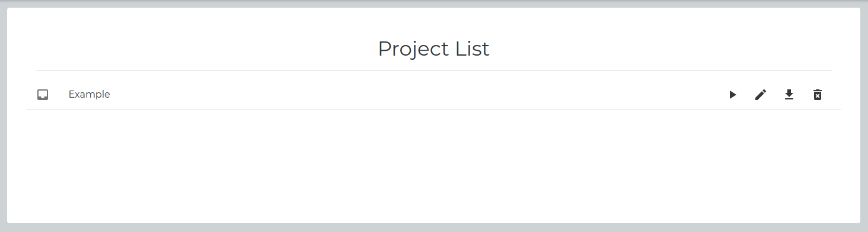Start playback of the Example entry
868x232 pixels.
point(733,95)
